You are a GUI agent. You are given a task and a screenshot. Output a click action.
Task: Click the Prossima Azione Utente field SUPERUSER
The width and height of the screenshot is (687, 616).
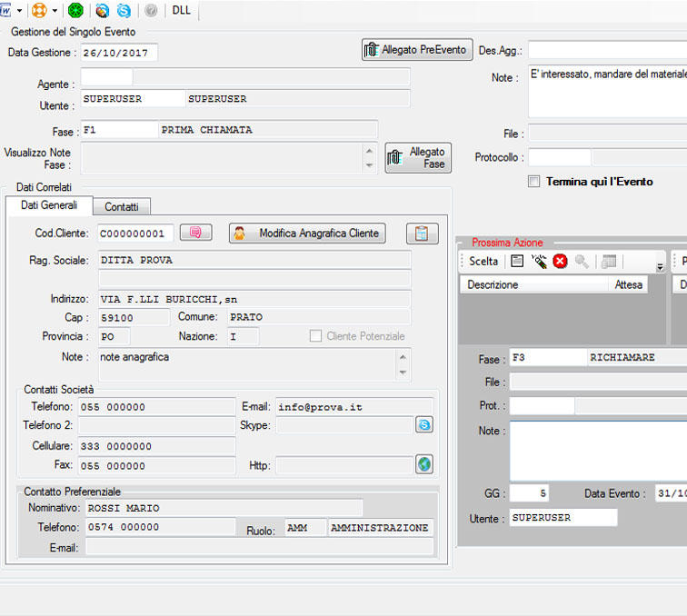point(563,518)
